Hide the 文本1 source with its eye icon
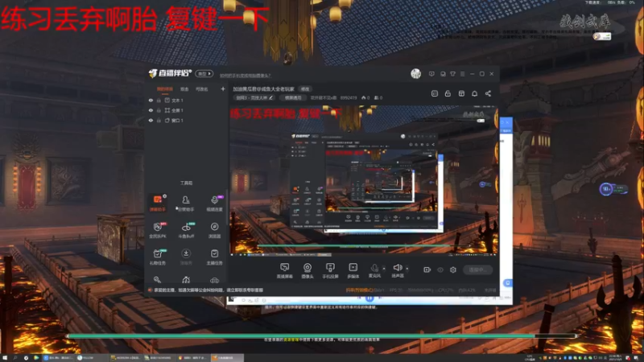 151,100
